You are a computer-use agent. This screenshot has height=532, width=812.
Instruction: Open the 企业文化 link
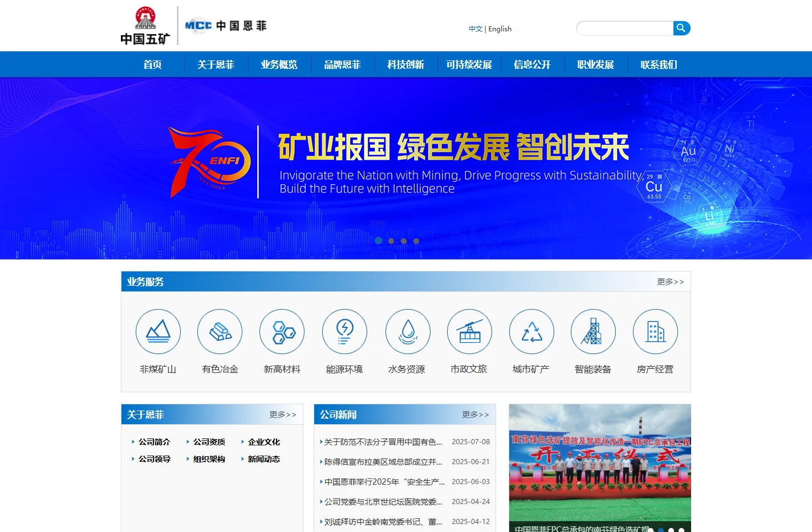[x=263, y=442]
